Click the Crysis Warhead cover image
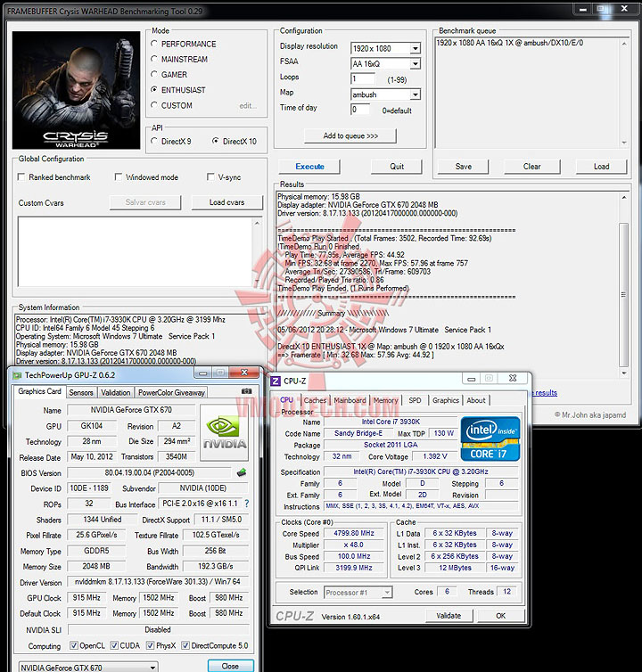642x672 pixels. tap(76, 90)
